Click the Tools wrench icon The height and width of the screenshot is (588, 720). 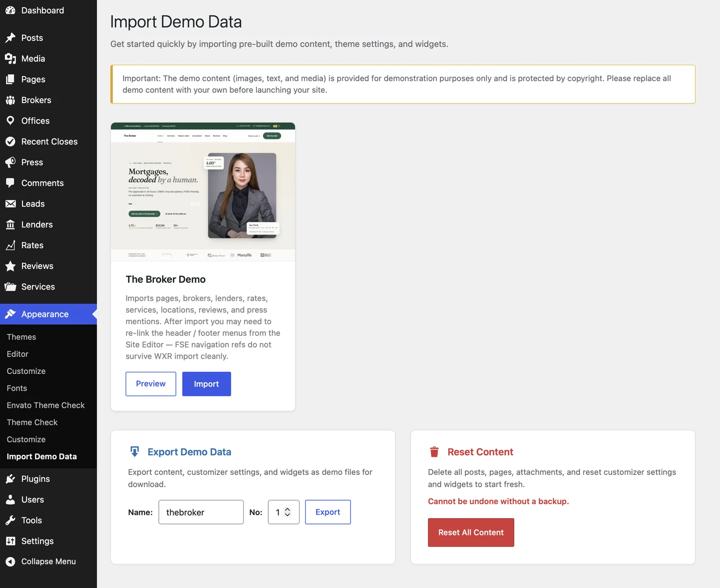pyautogui.click(x=10, y=520)
